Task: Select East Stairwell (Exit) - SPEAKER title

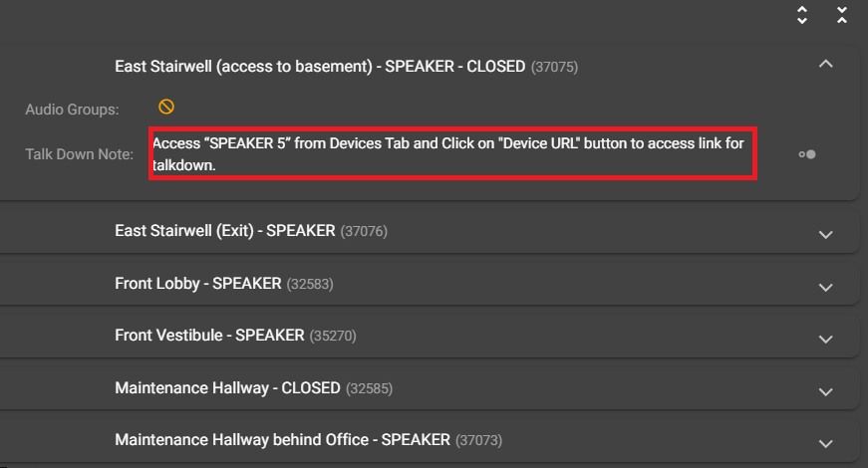Action: 225,231
